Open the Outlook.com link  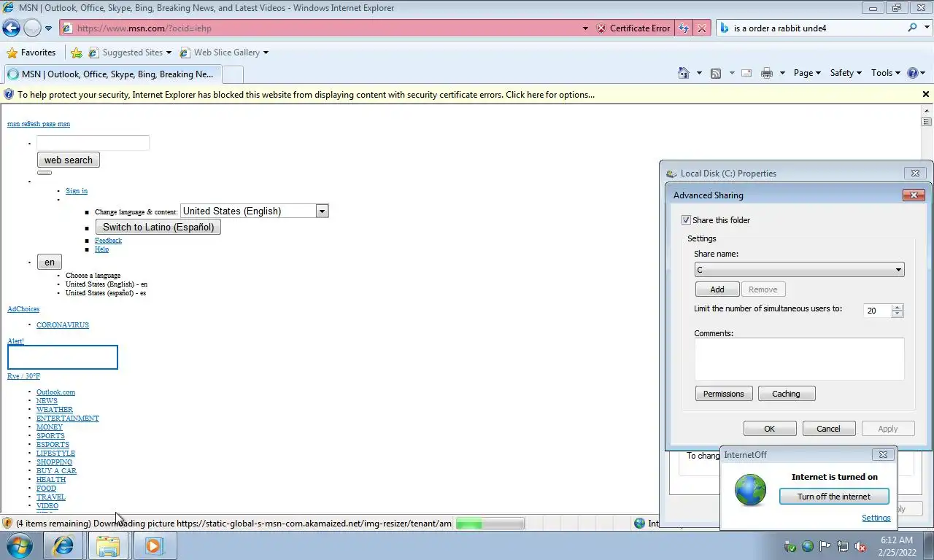pyautogui.click(x=55, y=392)
